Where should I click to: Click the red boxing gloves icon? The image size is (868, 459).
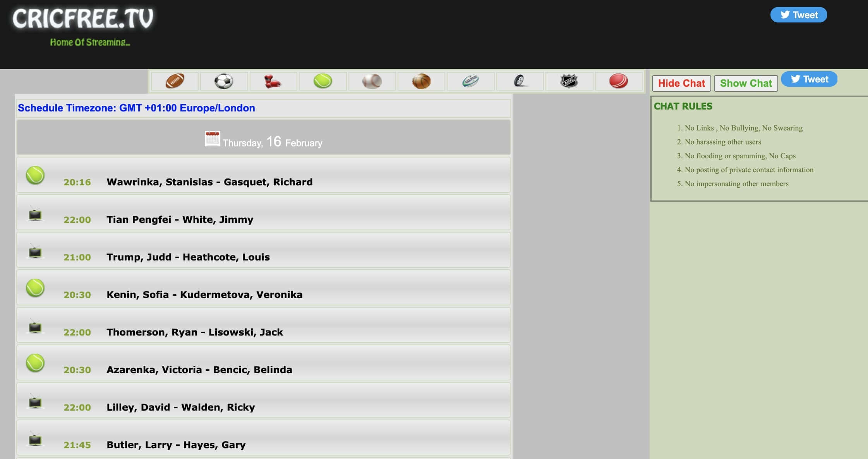click(x=273, y=81)
